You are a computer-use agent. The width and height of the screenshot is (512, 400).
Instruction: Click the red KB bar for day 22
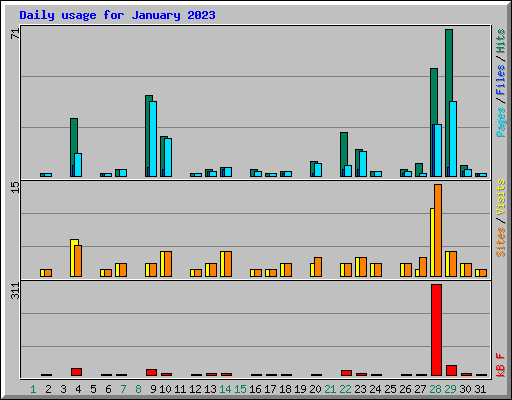(x=346, y=373)
